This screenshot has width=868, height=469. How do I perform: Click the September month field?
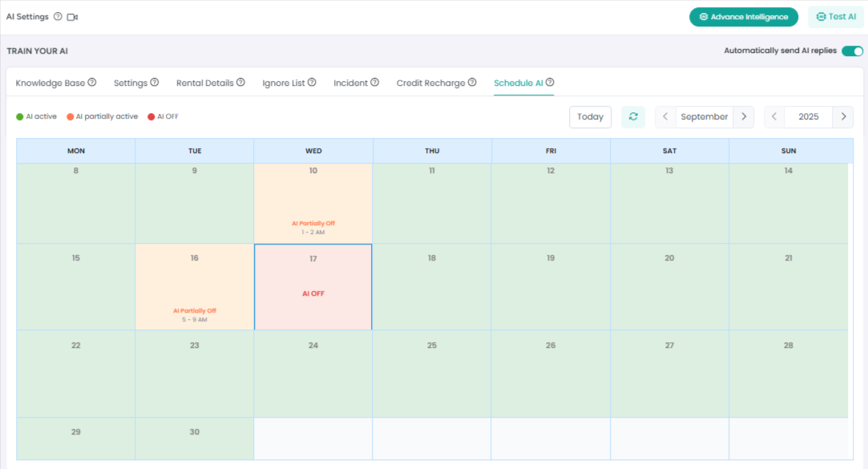coord(704,117)
